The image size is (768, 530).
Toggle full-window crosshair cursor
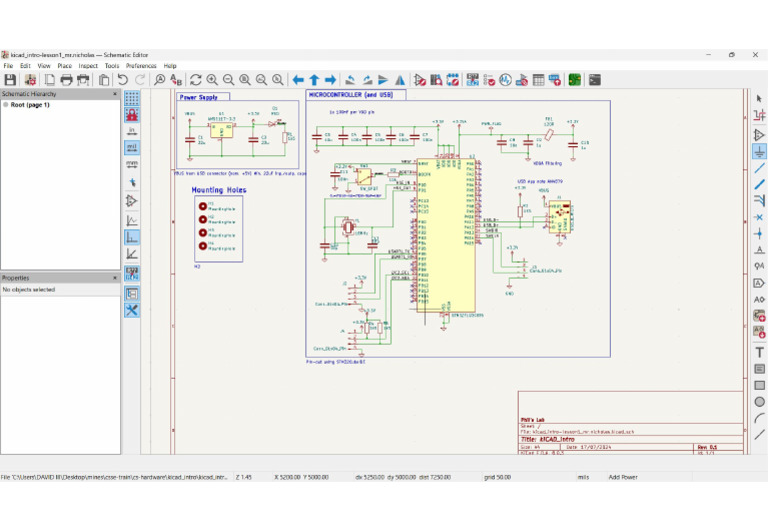(132, 182)
